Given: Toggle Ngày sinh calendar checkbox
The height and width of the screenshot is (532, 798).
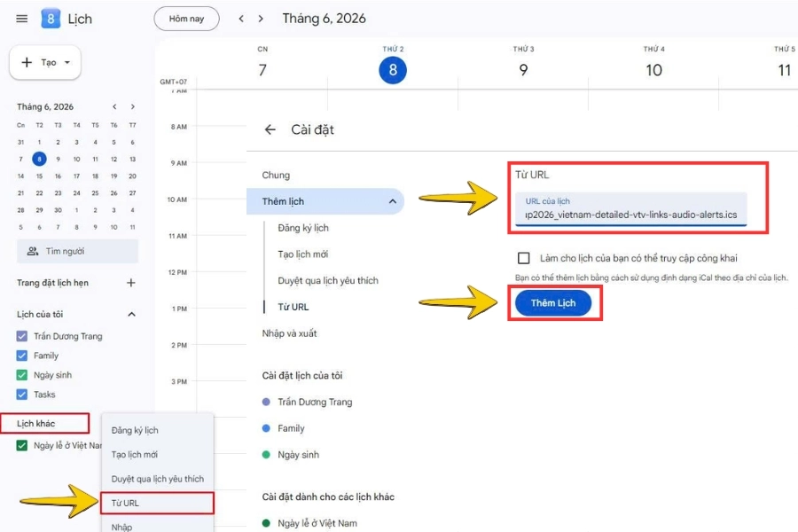Looking at the screenshot, I should click(22, 375).
